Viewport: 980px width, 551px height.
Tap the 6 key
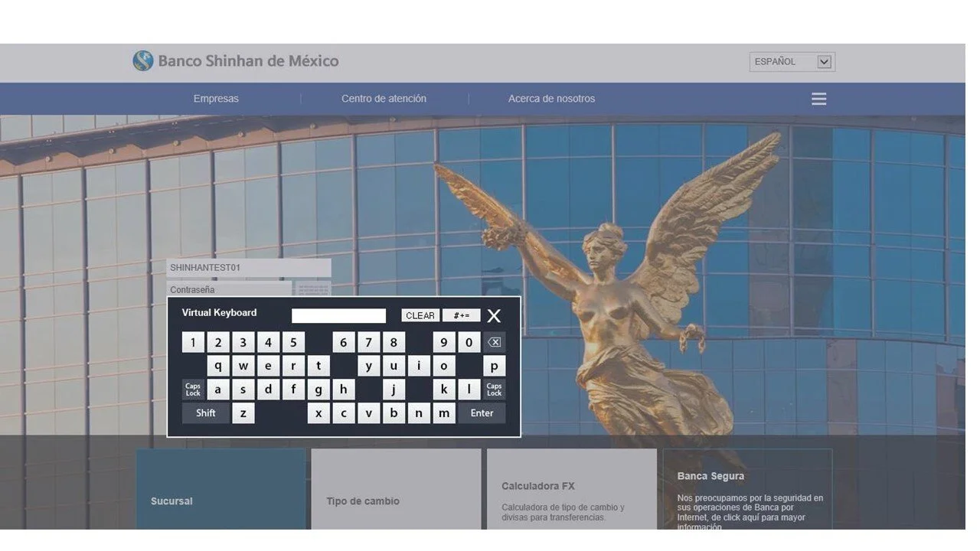click(x=344, y=343)
